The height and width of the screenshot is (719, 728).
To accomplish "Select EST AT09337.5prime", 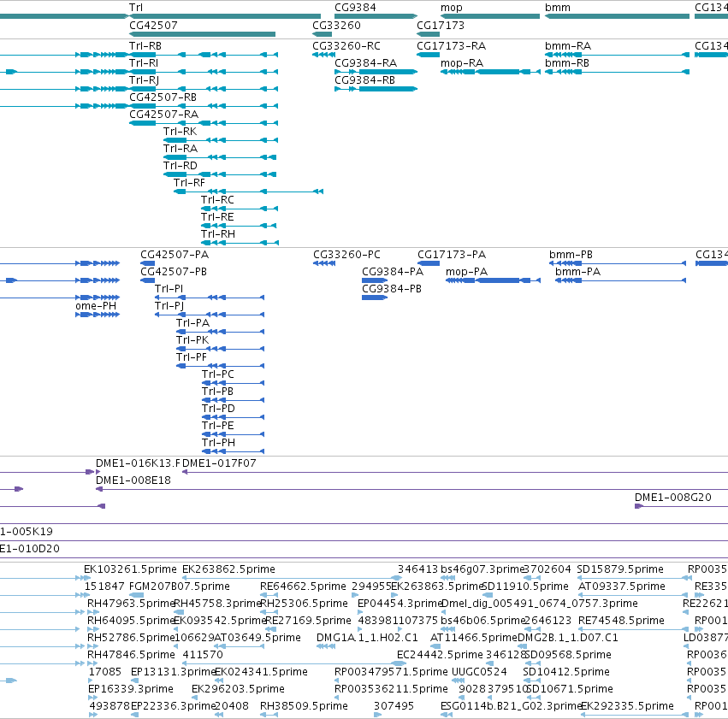I will (x=622, y=586).
